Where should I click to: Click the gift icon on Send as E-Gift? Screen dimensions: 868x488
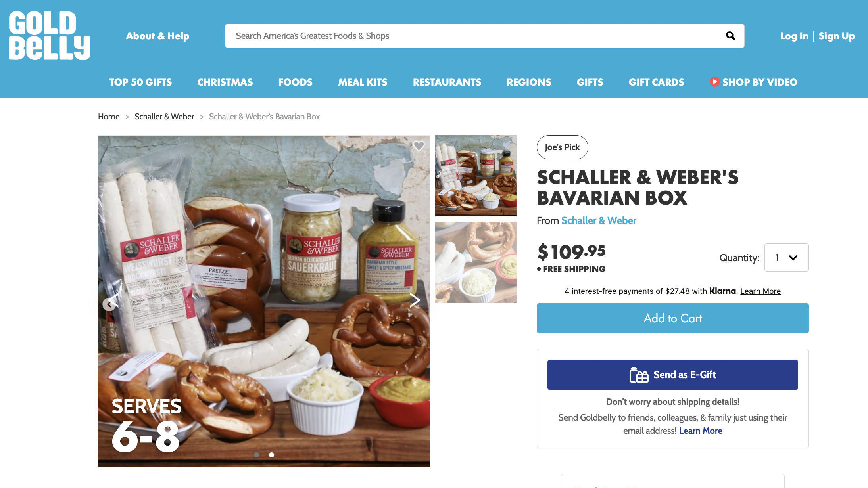point(639,375)
